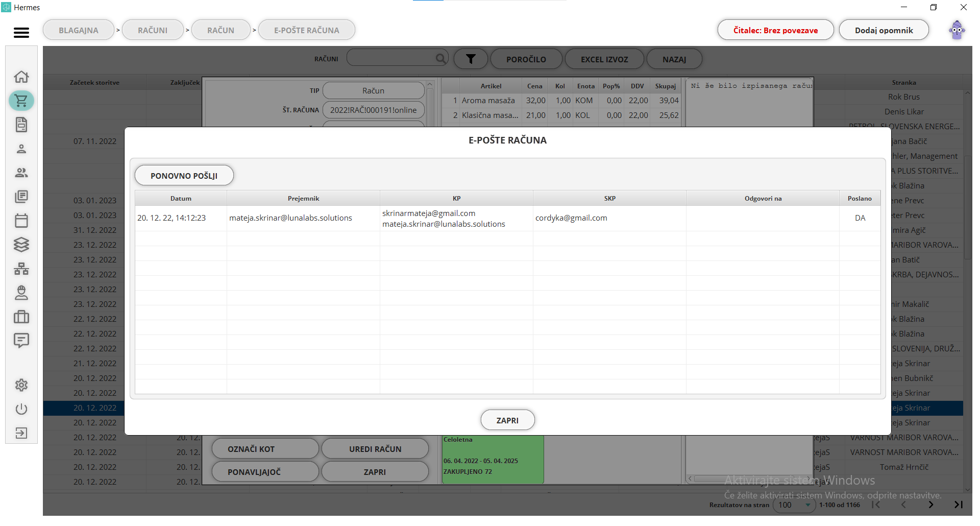Open the briefcase sidebar icon

(21, 317)
